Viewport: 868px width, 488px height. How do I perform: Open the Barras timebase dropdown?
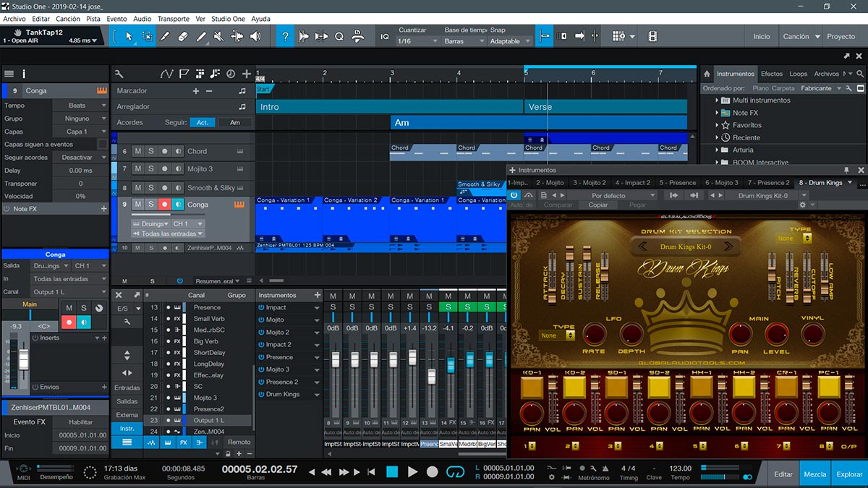point(463,41)
